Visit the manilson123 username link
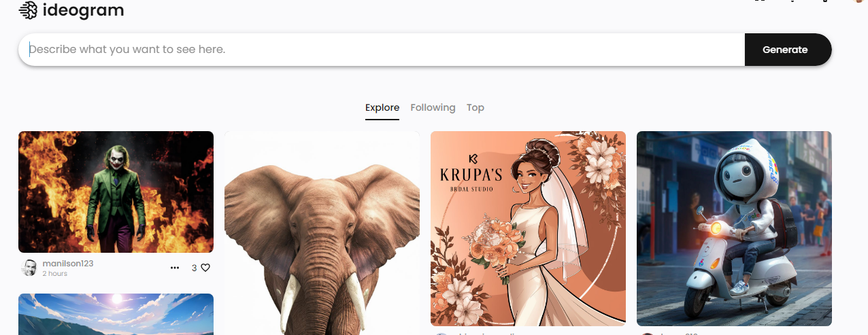This screenshot has height=335, width=868. click(67, 263)
